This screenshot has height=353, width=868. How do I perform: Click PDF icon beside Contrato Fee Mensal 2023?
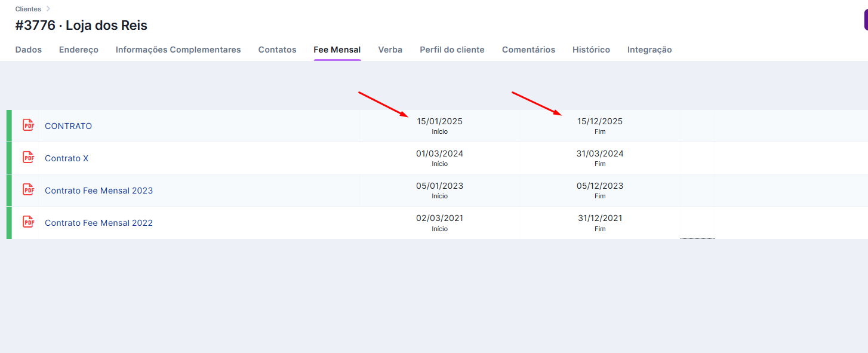pos(28,190)
